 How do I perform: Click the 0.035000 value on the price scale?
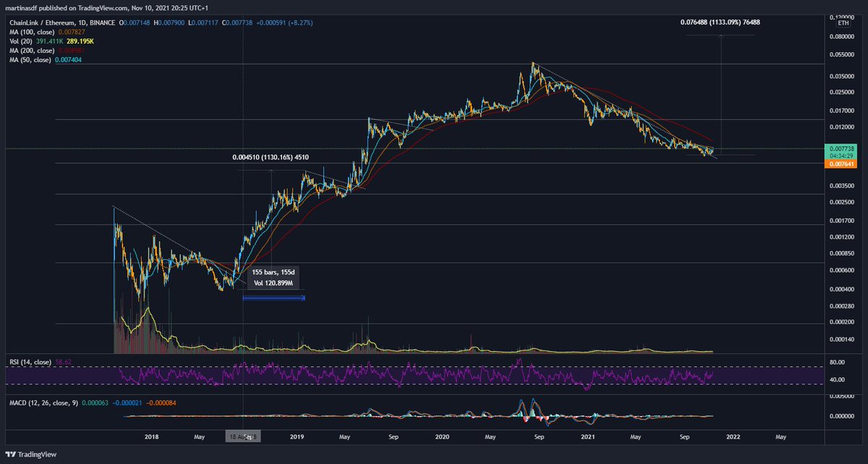click(843, 75)
